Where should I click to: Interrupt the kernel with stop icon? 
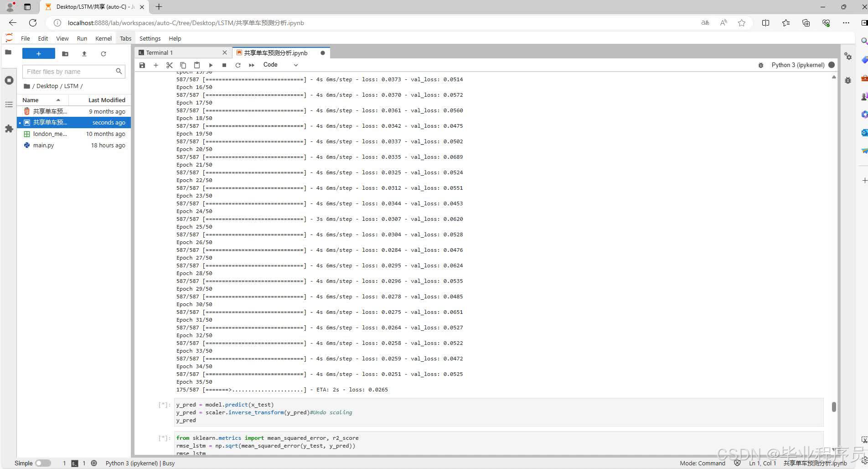tap(224, 65)
